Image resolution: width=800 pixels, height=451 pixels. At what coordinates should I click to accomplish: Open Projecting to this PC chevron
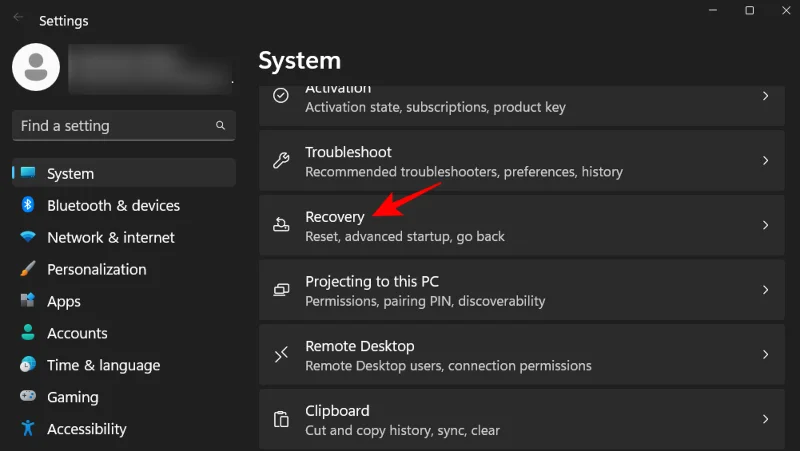click(765, 290)
